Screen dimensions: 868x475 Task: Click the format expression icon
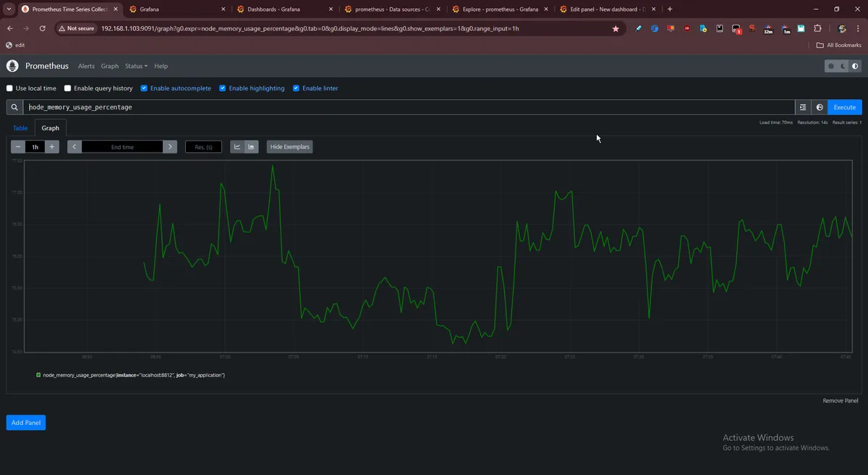pyautogui.click(x=803, y=107)
